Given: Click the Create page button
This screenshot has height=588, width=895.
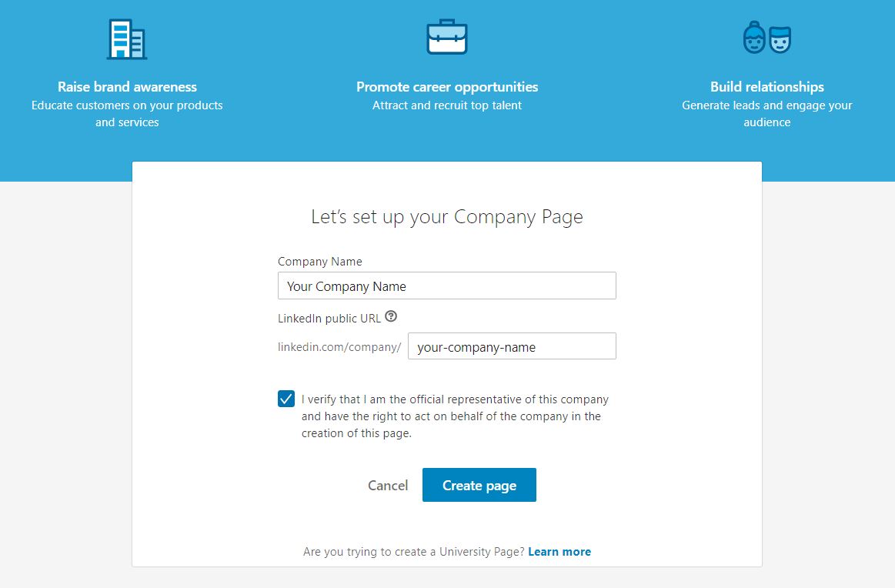Looking at the screenshot, I should (479, 485).
